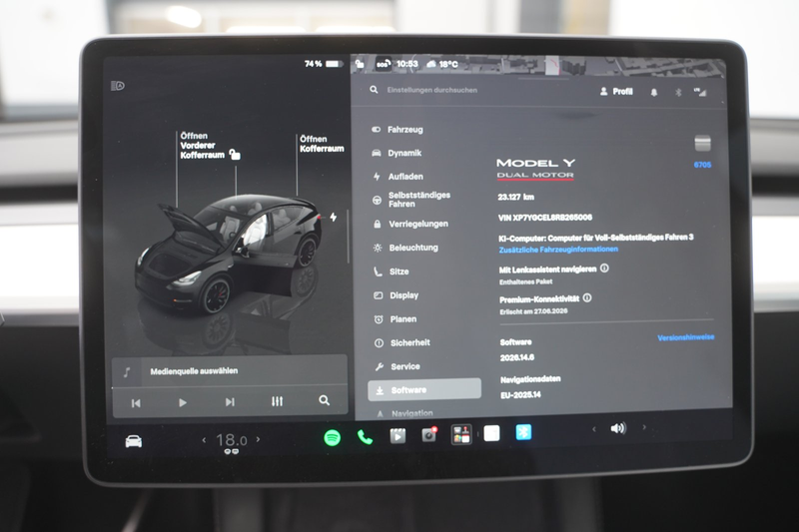Tap the navigation data EU-2025.14

(x=520, y=394)
